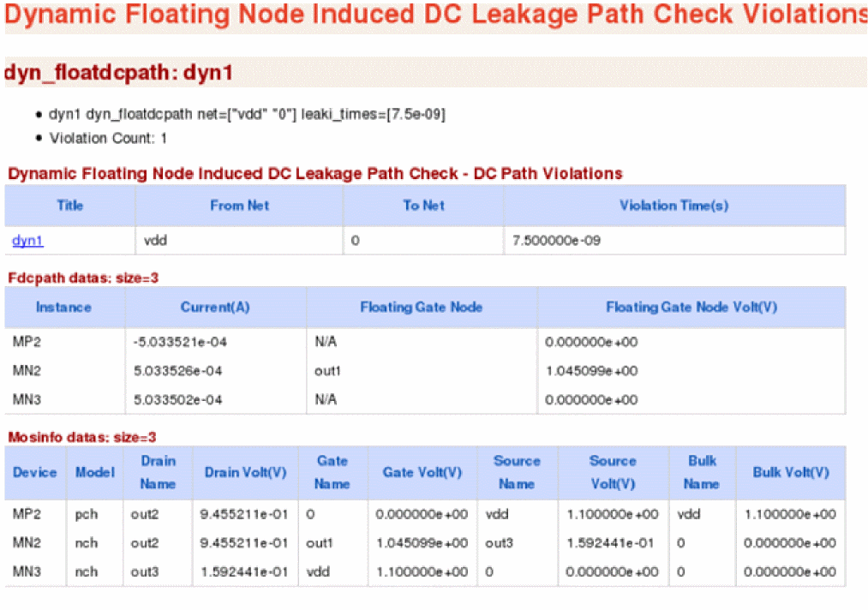
Task: Select the Bulk Volt(V) column header
Action: [790, 472]
